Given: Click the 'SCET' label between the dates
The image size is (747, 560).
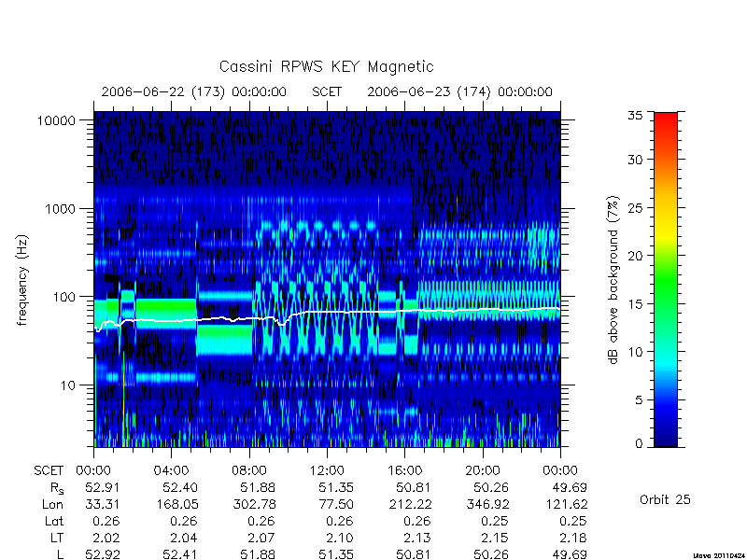Looking at the screenshot, I should click(327, 91).
